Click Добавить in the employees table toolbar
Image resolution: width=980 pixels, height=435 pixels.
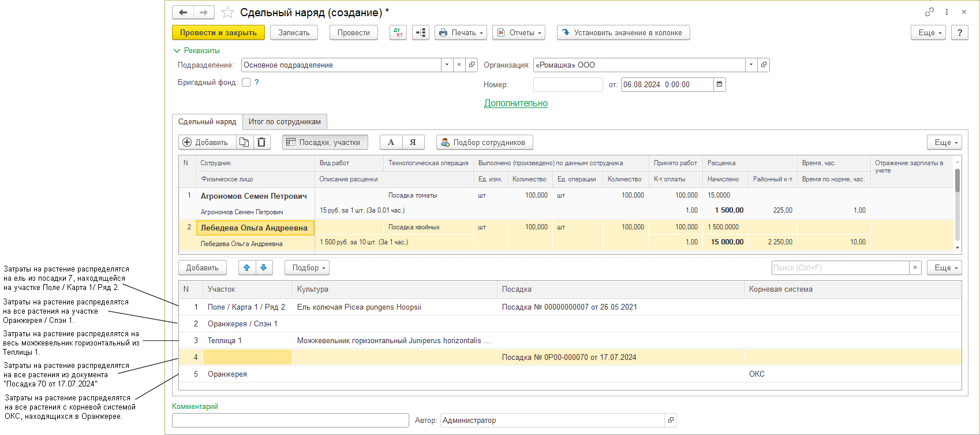pyautogui.click(x=207, y=142)
